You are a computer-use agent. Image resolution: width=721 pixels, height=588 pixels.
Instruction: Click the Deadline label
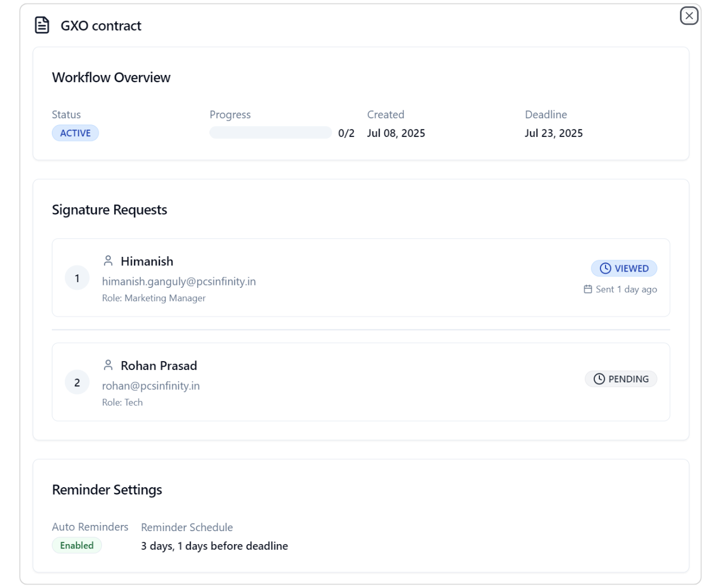click(546, 114)
